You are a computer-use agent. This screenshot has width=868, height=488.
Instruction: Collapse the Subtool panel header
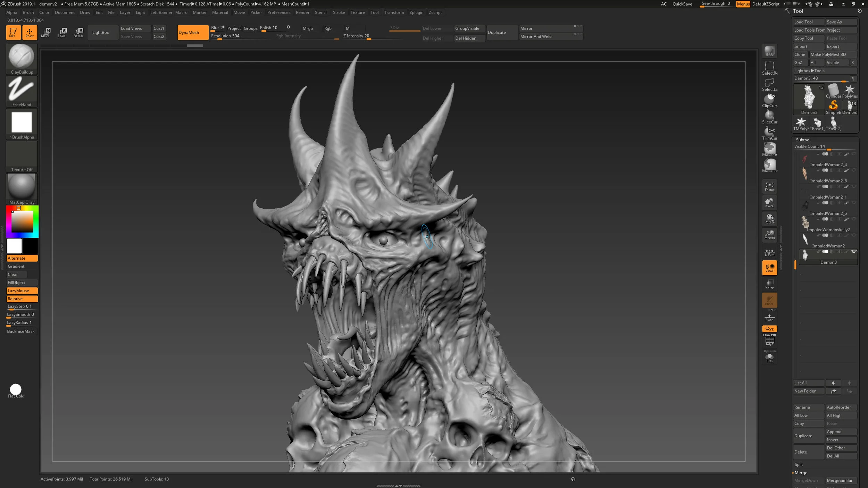click(803, 140)
